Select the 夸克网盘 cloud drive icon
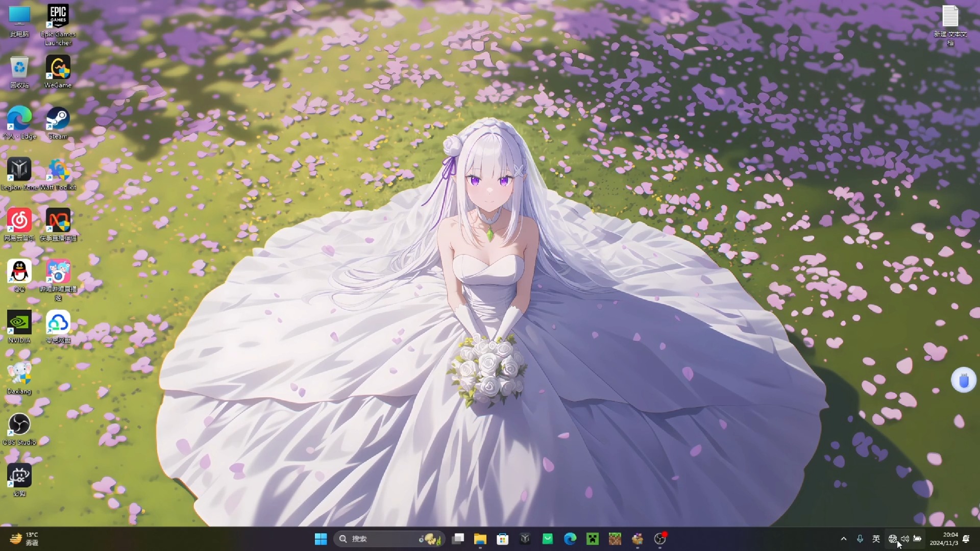This screenshot has height=551, width=980. tap(58, 328)
